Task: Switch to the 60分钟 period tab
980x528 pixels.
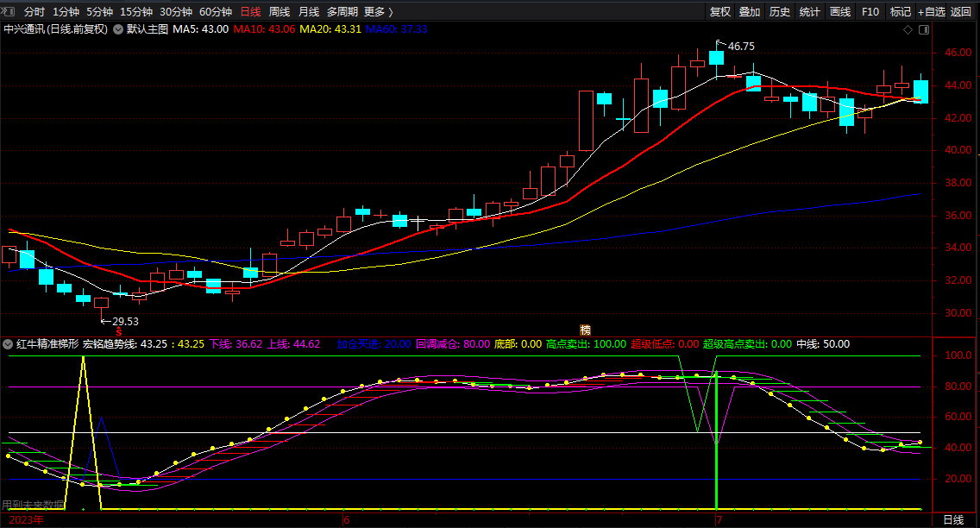Action: point(216,12)
